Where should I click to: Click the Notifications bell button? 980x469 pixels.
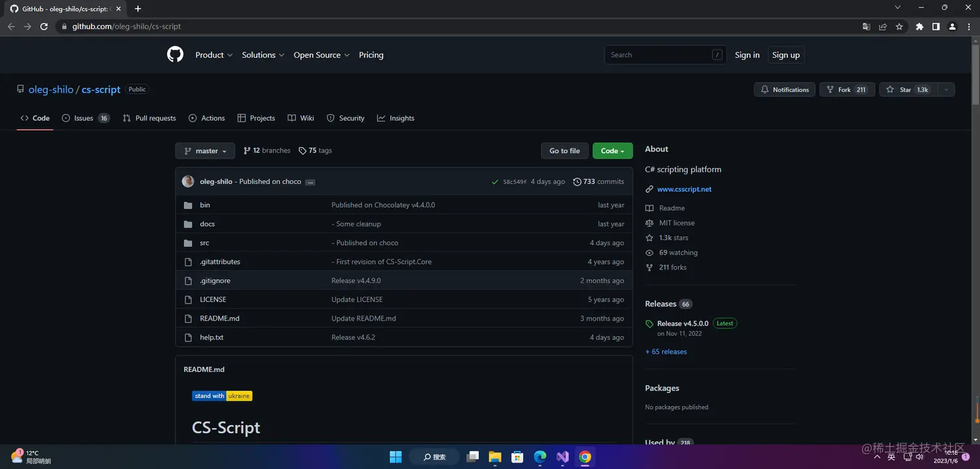point(784,89)
